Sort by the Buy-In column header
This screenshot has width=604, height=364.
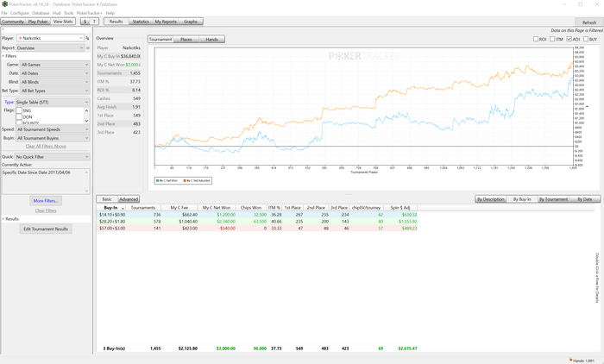point(111,208)
